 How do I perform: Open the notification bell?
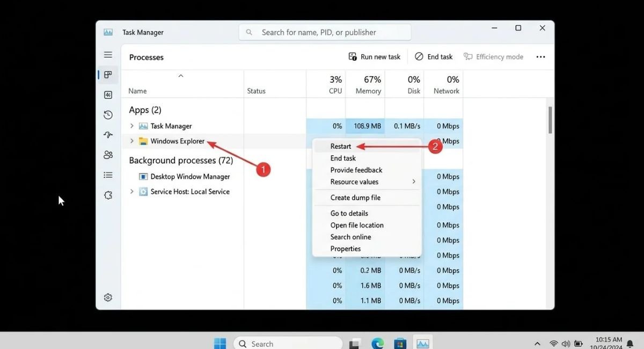pos(630,344)
